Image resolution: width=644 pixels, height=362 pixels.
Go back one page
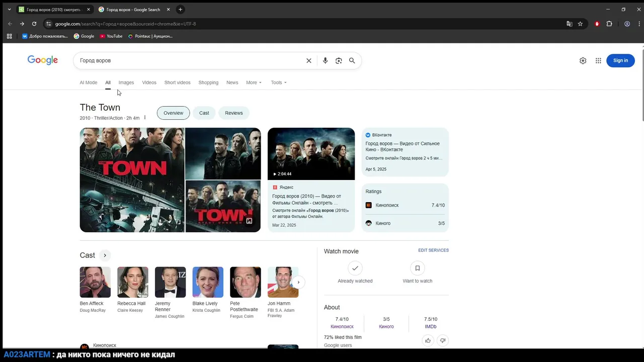[x=10, y=24]
